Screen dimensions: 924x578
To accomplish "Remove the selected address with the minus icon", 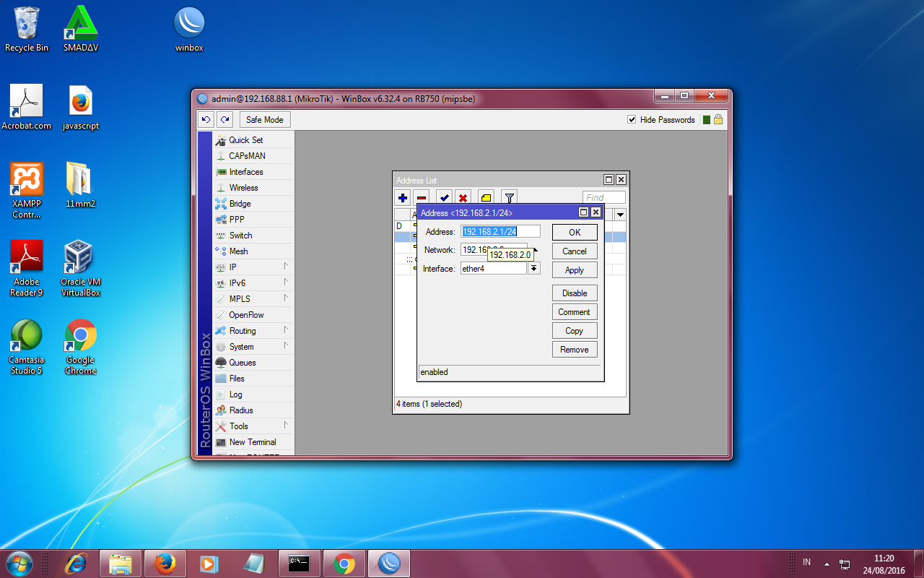I will pyautogui.click(x=422, y=197).
